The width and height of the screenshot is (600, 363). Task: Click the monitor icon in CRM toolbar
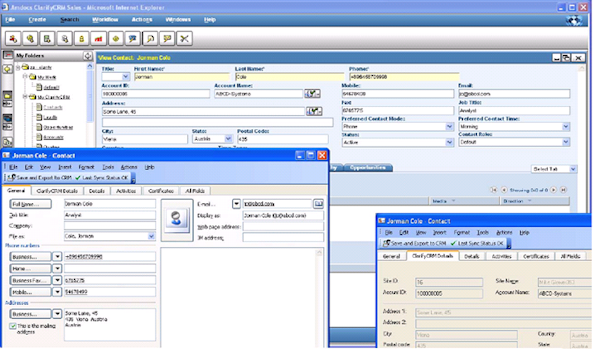(x=133, y=39)
